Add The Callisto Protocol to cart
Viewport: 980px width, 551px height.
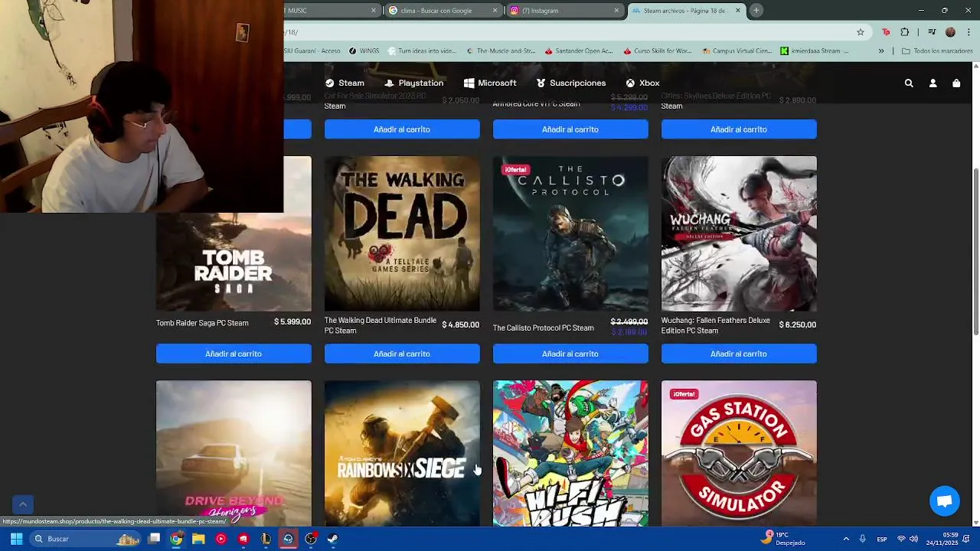tap(570, 354)
